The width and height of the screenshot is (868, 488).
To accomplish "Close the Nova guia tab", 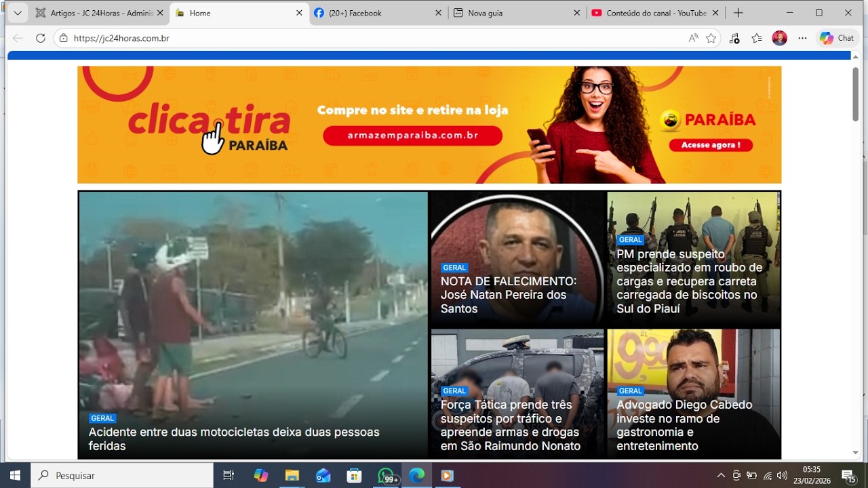I will click(x=577, y=13).
